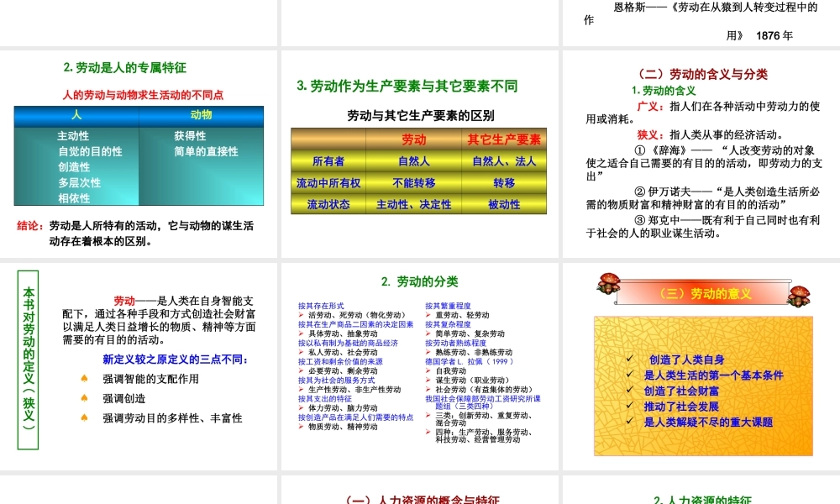Image resolution: width=840 pixels, height=504 pixels.
Task: Click the arrow bullet before 自我劳动
Action: coord(427,370)
